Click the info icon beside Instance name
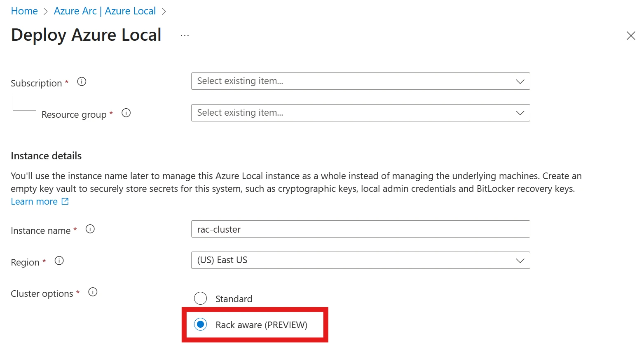Viewport: 644px width, 352px height. pyautogui.click(x=90, y=228)
